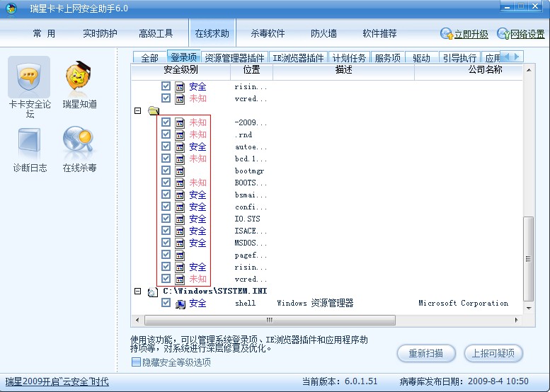The image size is (550, 392).
Task: Open the 网络设置 link
Action: (527, 35)
